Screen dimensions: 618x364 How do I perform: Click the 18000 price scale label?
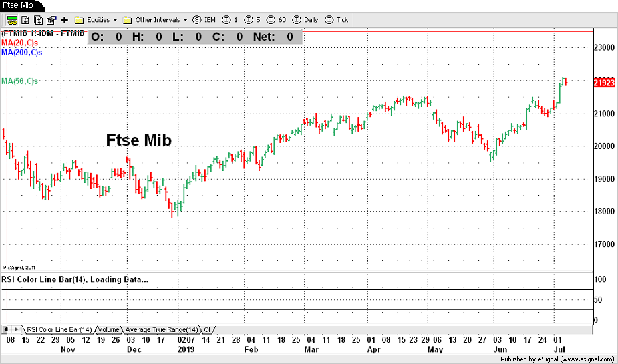click(x=604, y=212)
